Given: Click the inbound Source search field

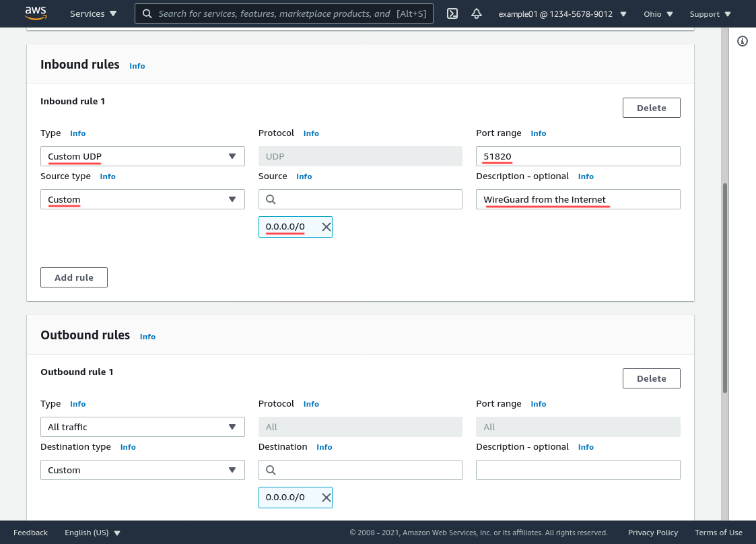Looking at the screenshot, I should click(x=360, y=199).
